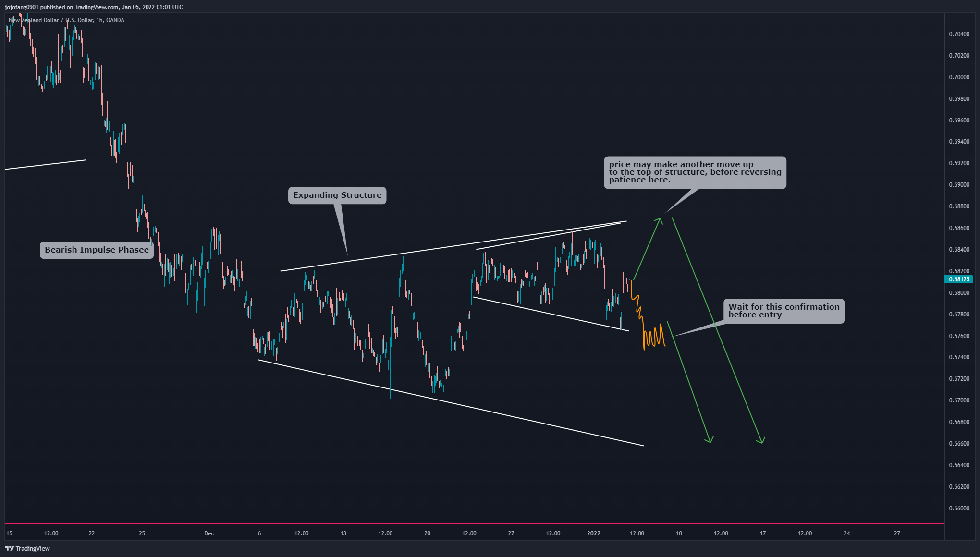Select the 'Bearish Impulse Phasee' label

97,250
